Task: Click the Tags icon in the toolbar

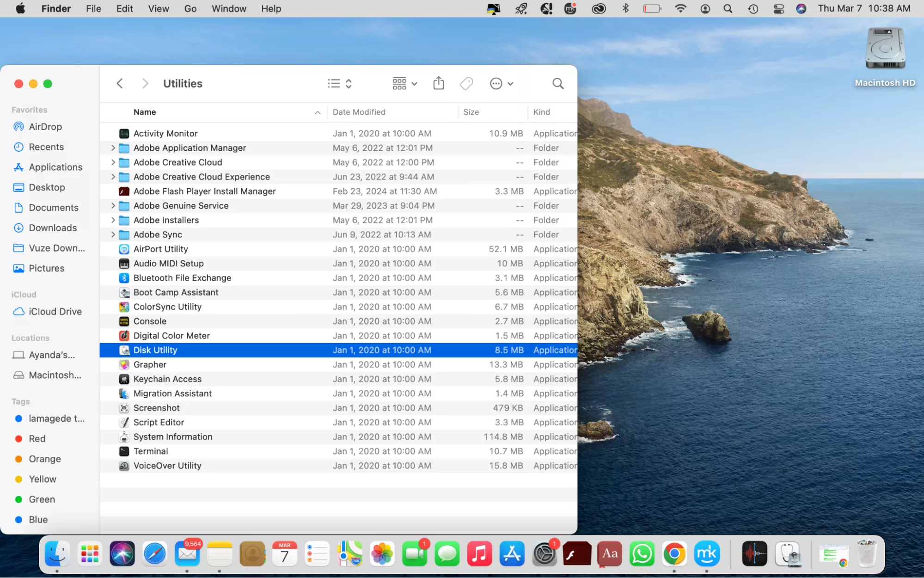Action: pos(466,83)
